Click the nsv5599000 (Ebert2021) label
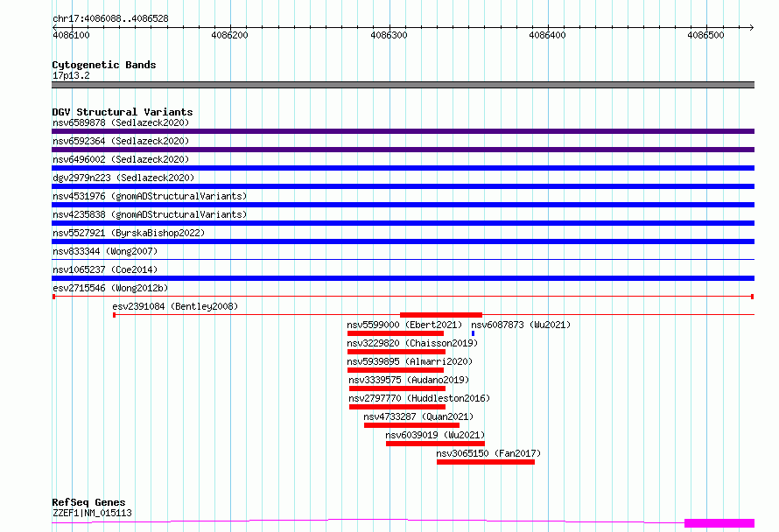 coord(404,325)
